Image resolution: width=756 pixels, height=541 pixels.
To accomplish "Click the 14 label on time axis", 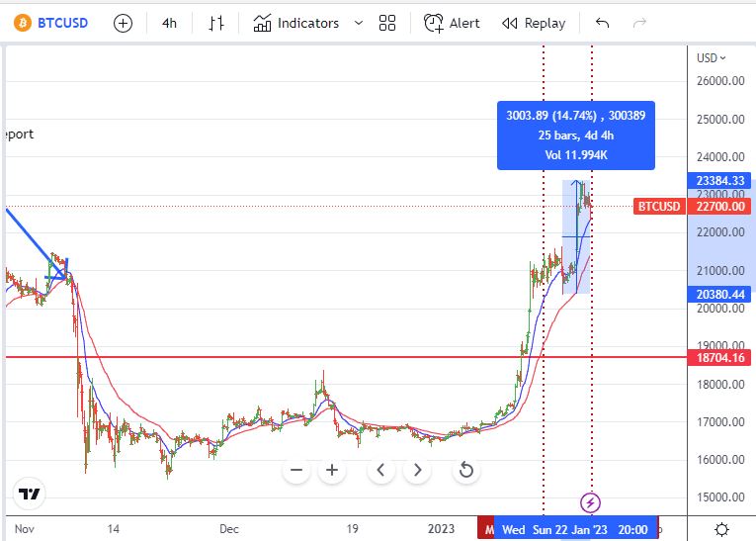I will 114,529.
